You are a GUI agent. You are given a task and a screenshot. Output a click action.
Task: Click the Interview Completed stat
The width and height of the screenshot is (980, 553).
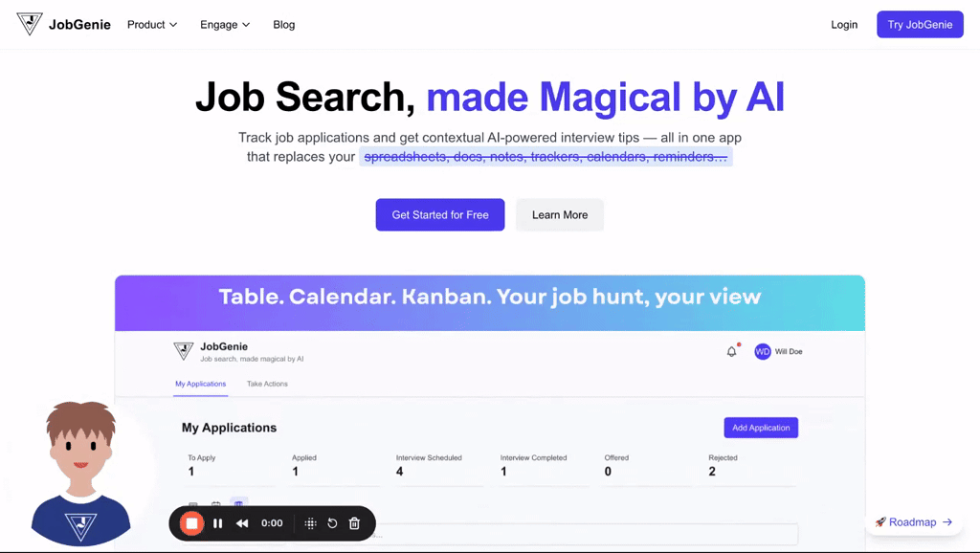(544, 467)
